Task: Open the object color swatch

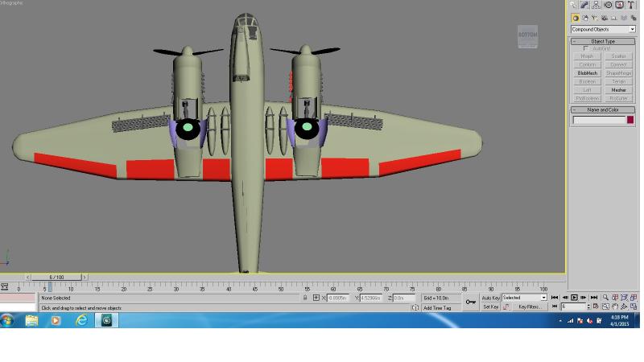Action: (x=630, y=120)
